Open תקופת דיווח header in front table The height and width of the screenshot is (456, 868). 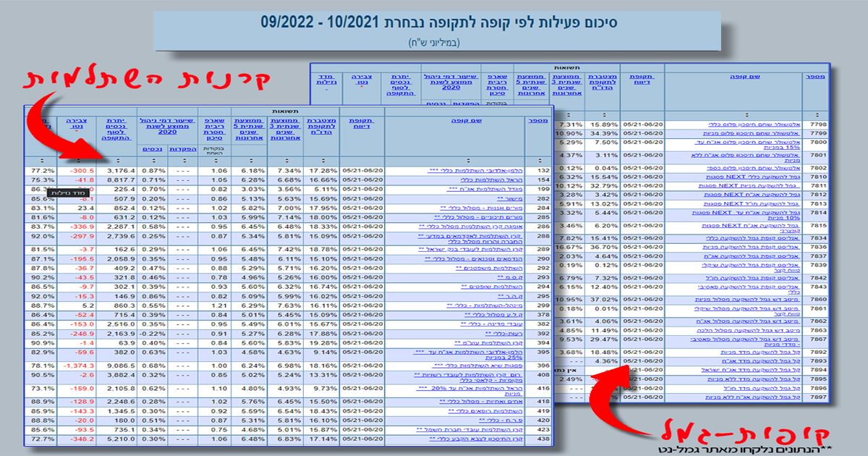pyautogui.click(x=360, y=124)
